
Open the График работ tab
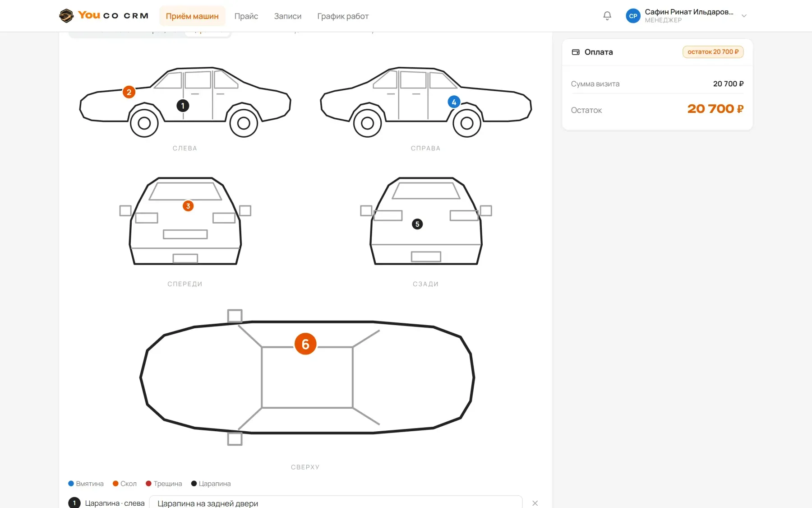(x=343, y=16)
